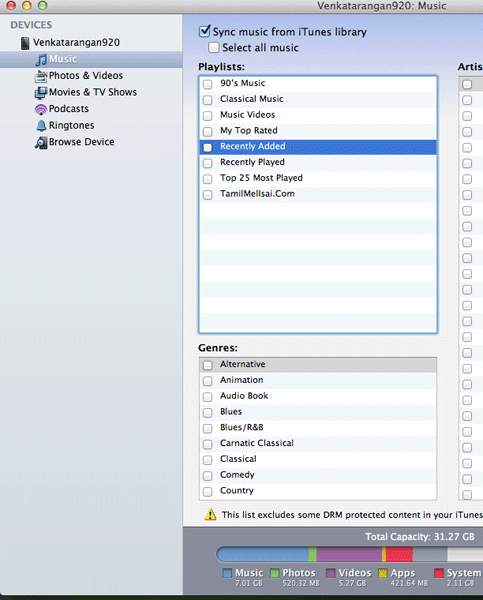Check the Animation genre

(x=207, y=381)
